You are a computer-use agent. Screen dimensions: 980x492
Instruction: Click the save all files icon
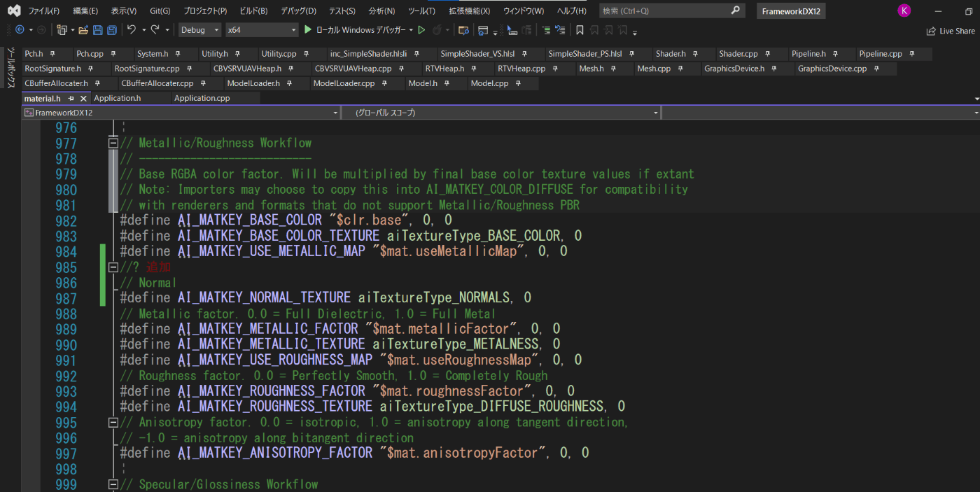tap(112, 29)
